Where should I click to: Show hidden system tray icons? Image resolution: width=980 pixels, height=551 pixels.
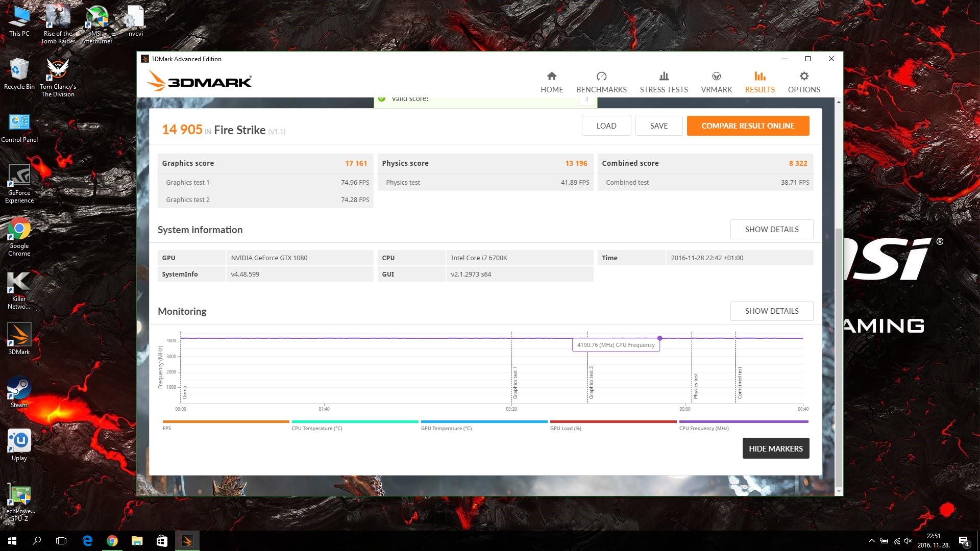tap(871, 541)
